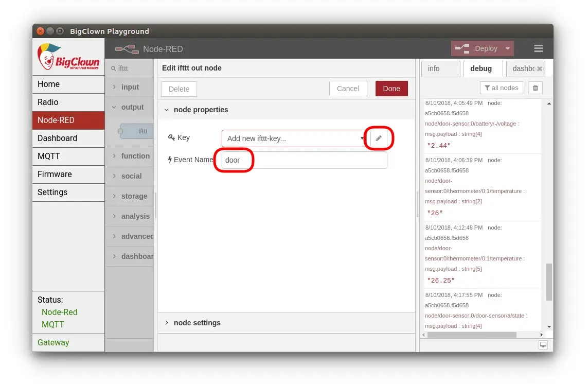588x384 pixels.
Task: Click the BigClown logo
Action: (x=68, y=57)
